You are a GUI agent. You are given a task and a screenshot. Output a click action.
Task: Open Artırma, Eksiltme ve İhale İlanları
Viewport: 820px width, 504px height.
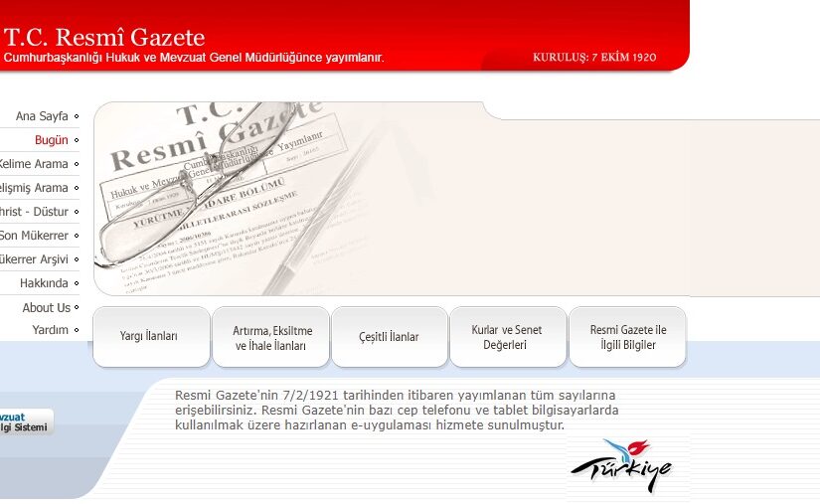271,337
